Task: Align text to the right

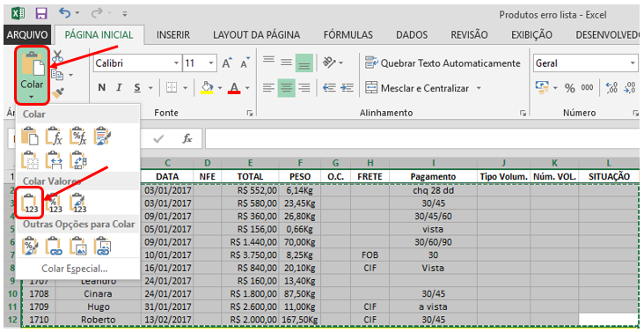Action: [304, 87]
